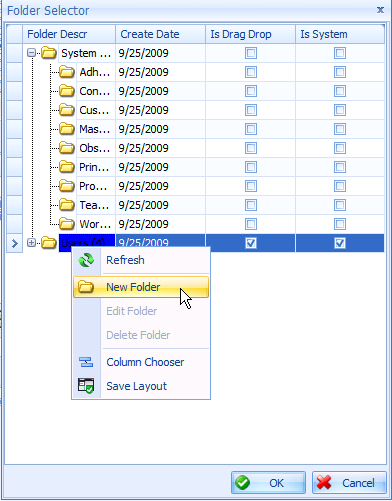Close the Folder Selector dialog
392x501 pixels.
[x=380, y=10]
